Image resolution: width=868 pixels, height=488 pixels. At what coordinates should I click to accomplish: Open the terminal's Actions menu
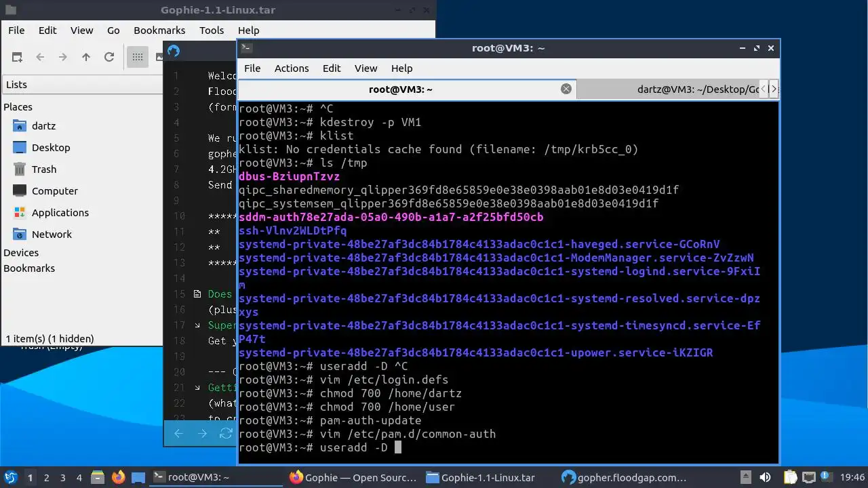tap(292, 68)
